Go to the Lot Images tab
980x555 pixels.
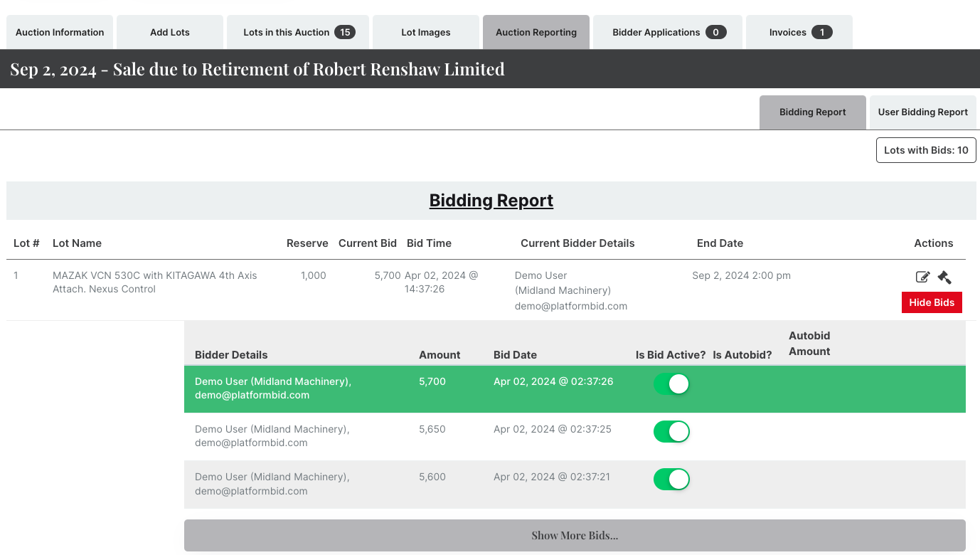tap(426, 32)
